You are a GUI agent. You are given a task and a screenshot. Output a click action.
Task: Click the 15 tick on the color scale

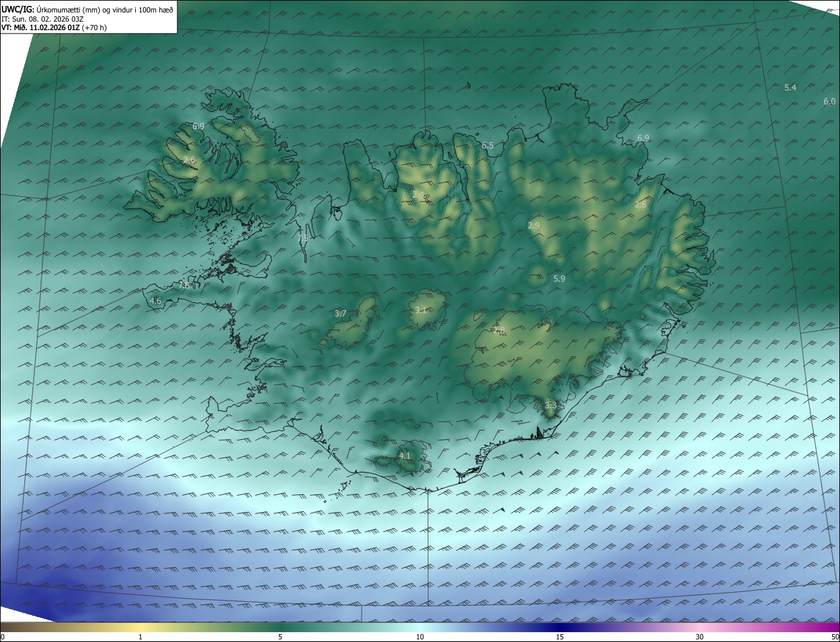[560, 637]
